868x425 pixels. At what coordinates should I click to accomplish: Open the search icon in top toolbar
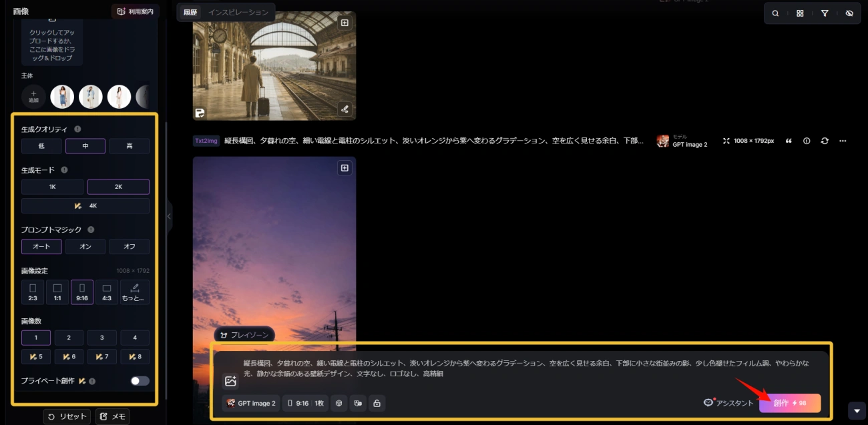[x=775, y=13]
